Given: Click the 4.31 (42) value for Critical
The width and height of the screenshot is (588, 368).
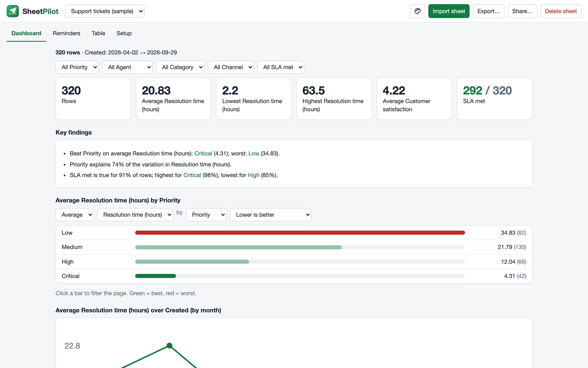Looking at the screenshot, I should (515, 276).
